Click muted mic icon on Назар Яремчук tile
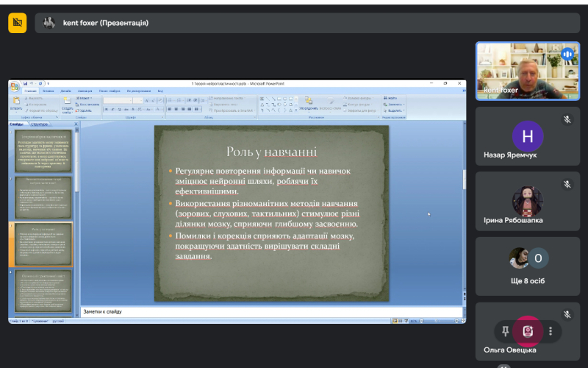 pos(567,119)
